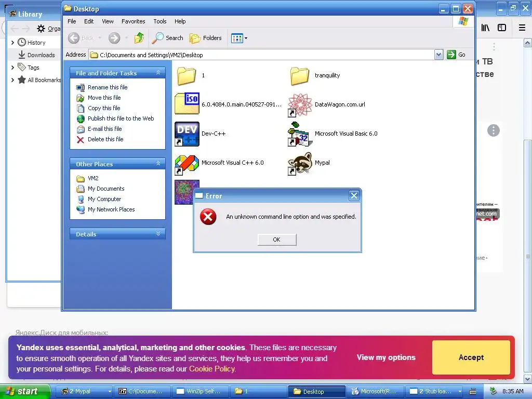This screenshot has height=399, width=532.
Task: Click the Start button
Action: coord(25,391)
